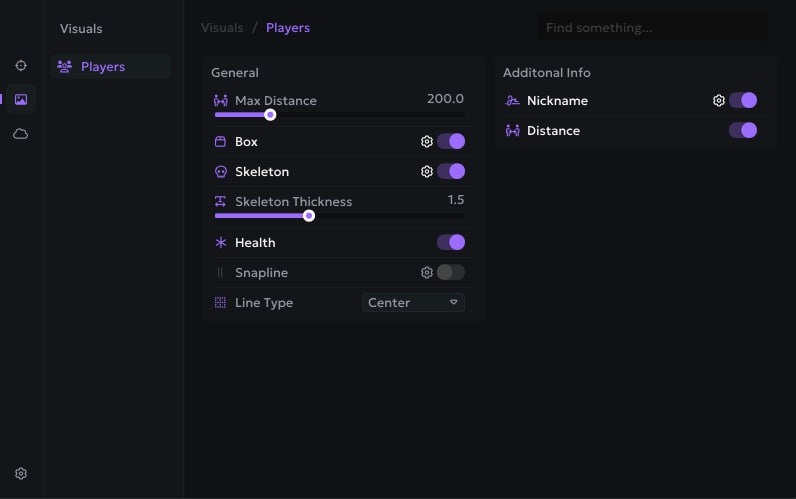Open Nickname settings gear icon
The image size is (796, 499).
click(718, 101)
